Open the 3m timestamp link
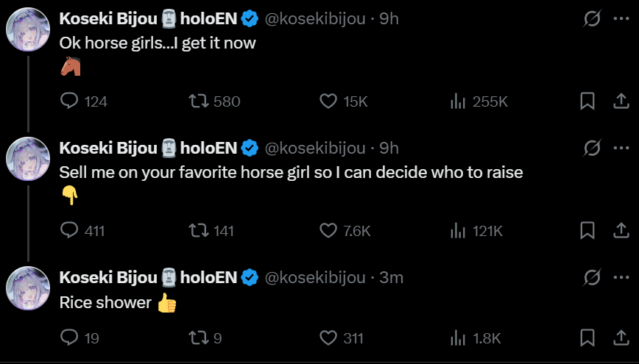639x364 pixels. pos(391,277)
